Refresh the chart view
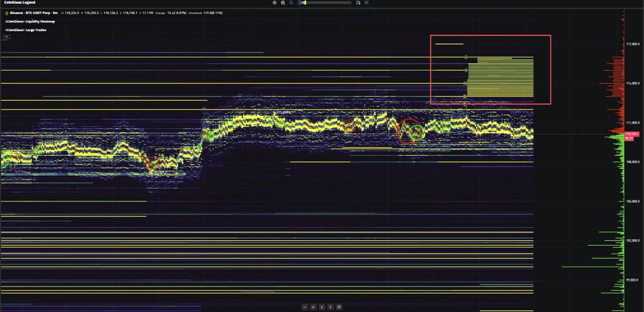 (339, 307)
